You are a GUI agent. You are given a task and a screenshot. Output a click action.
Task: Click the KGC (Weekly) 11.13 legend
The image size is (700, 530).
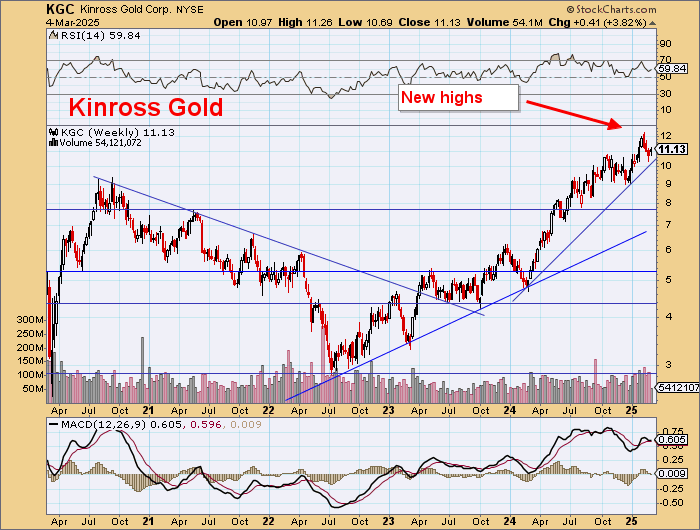click(118, 133)
